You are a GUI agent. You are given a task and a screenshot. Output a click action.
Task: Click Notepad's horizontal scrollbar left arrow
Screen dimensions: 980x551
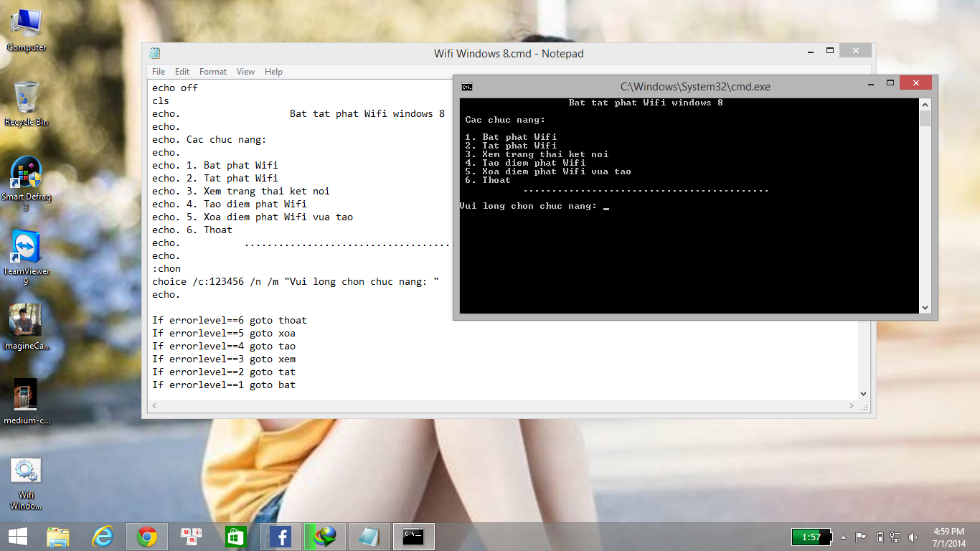tap(153, 407)
